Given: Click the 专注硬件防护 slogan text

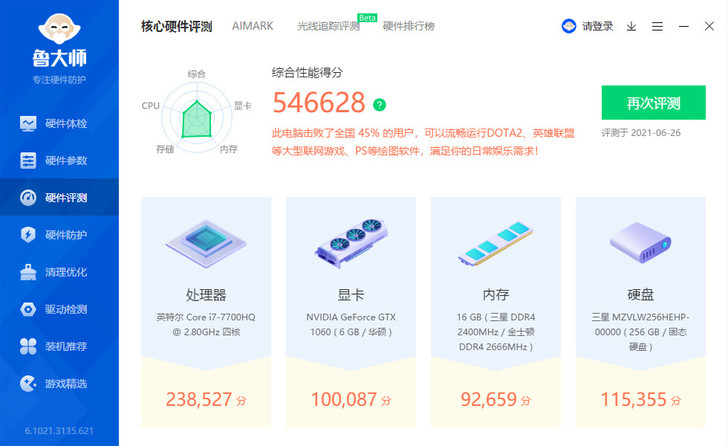Looking at the screenshot, I should coord(59,80).
